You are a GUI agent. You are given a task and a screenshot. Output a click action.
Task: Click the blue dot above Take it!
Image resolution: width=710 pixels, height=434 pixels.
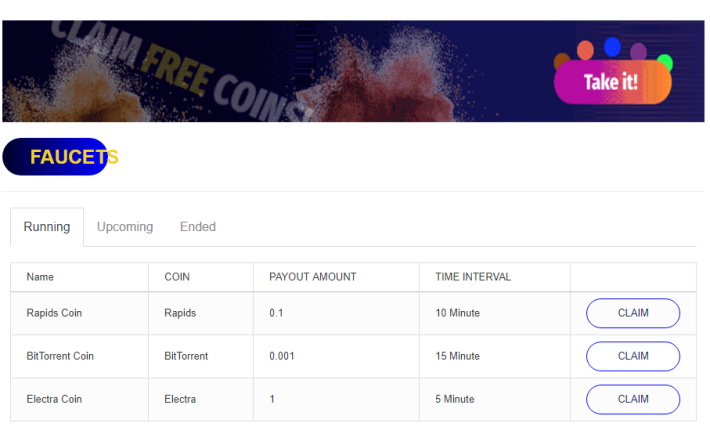(x=612, y=47)
